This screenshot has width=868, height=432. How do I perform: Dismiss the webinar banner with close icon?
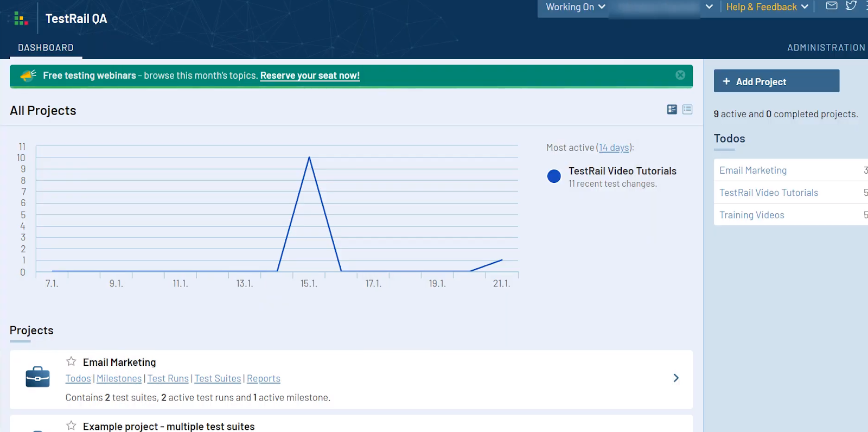680,75
